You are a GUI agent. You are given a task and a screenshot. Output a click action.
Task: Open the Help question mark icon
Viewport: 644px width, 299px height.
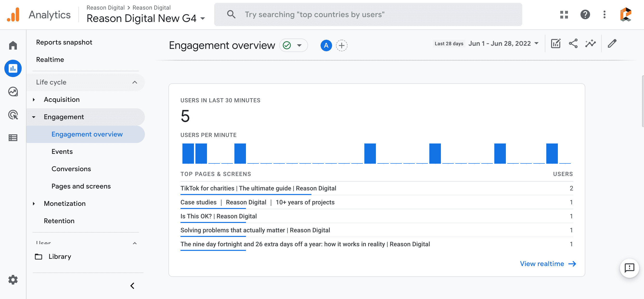[x=585, y=14]
